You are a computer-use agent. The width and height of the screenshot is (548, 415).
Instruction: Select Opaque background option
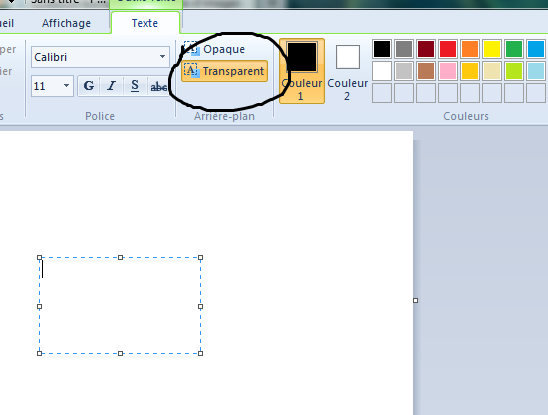[214, 49]
